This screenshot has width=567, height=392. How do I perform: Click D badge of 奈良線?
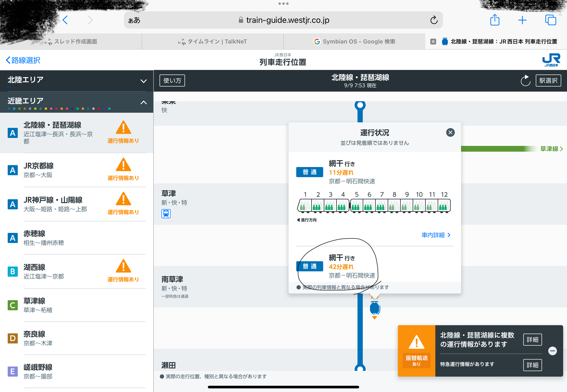tap(12, 338)
